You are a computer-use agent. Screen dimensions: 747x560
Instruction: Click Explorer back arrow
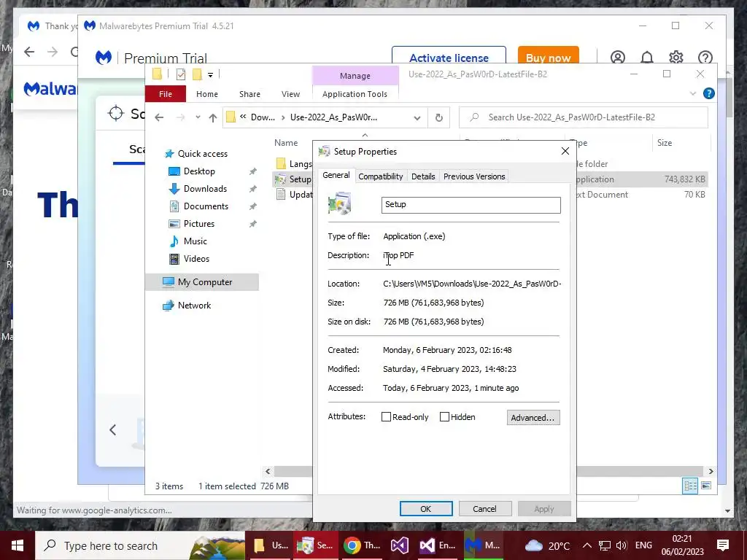[x=159, y=117]
